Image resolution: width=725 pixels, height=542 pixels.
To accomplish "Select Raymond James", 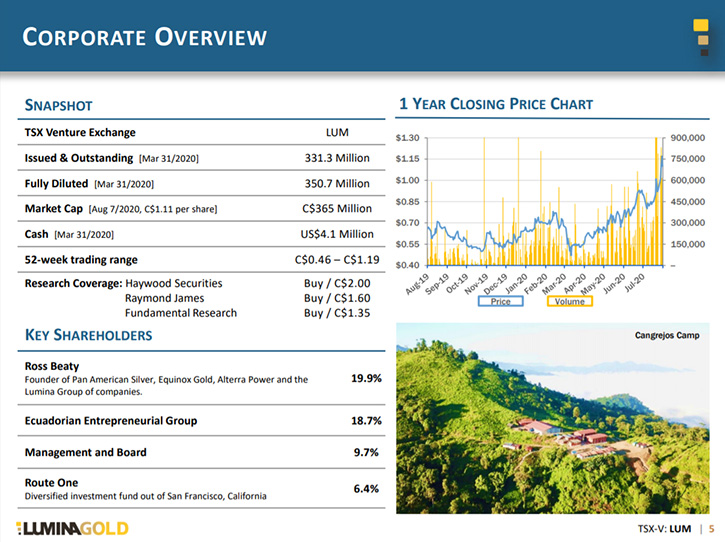I will coord(164,298).
